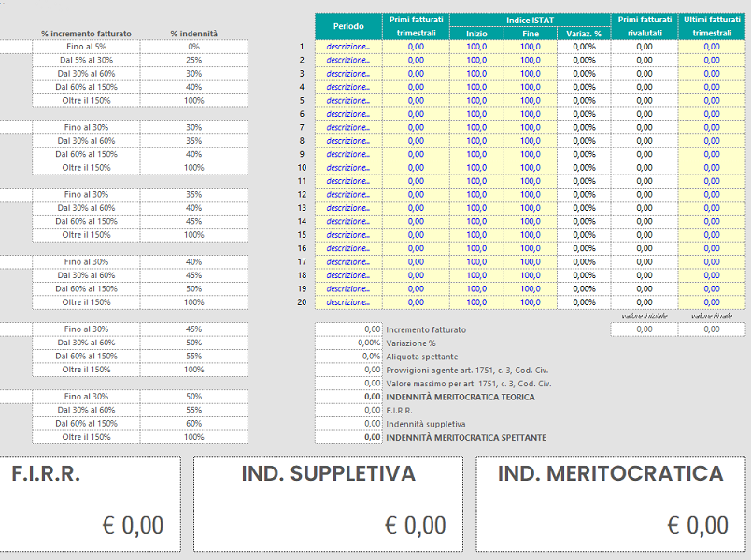Select the descrizione cell in row 20
The width and height of the screenshot is (751, 560).
coord(348,302)
